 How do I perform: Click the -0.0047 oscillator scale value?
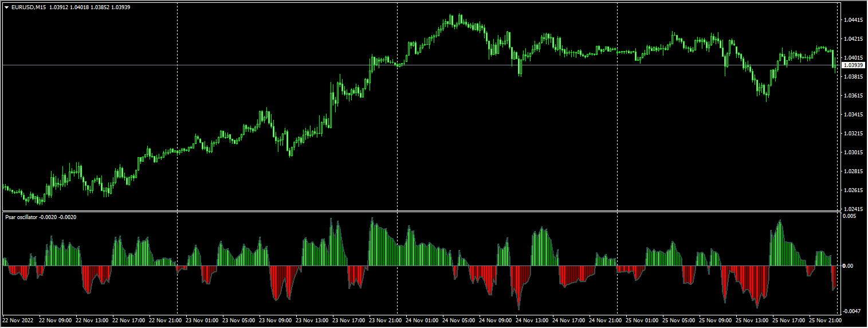click(851, 311)
